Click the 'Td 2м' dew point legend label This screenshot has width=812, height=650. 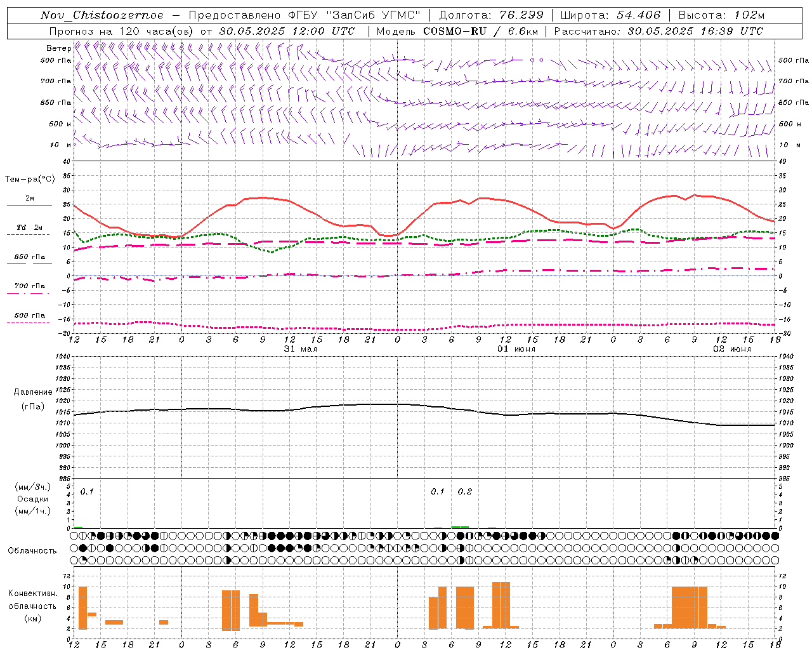pyautogui.click(x=30, y=227)
